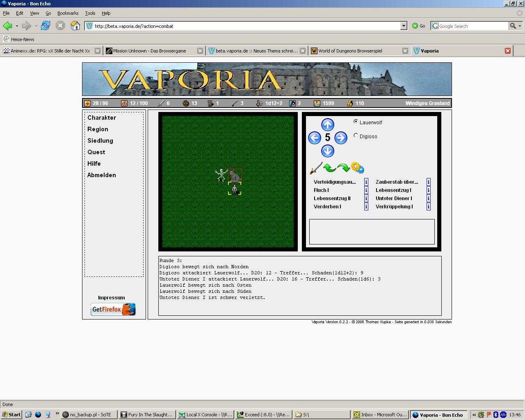This screenshot has height=420, width=525.
Task: Select Digioso radio button
Action: (x=356, y=136)
